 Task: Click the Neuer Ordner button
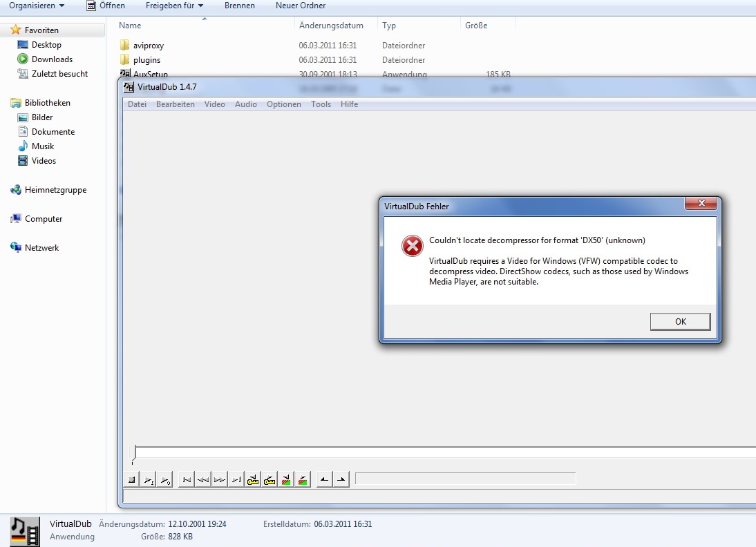click(x=300, y=6)
